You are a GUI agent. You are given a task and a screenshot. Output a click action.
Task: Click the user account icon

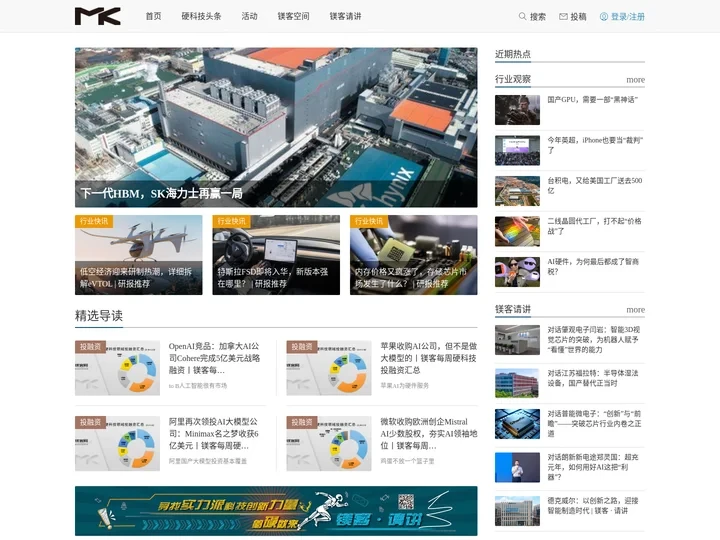(603, 17)
